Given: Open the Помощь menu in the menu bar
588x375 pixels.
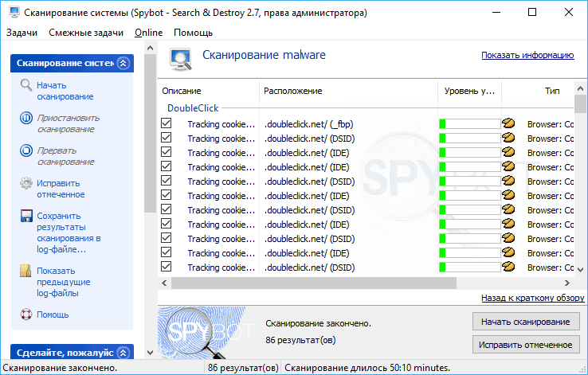Looking at the screenshot, I should tap(193, 33).
